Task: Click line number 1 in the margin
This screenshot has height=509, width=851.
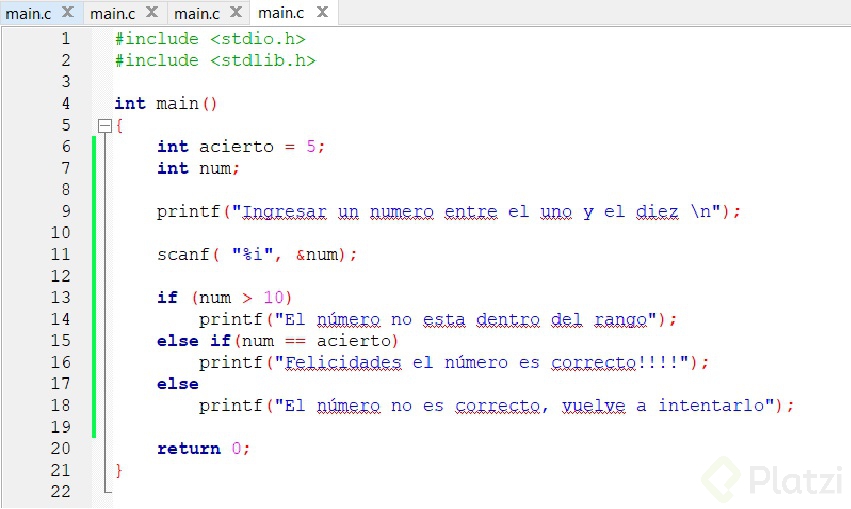Action: pos(66,39)
